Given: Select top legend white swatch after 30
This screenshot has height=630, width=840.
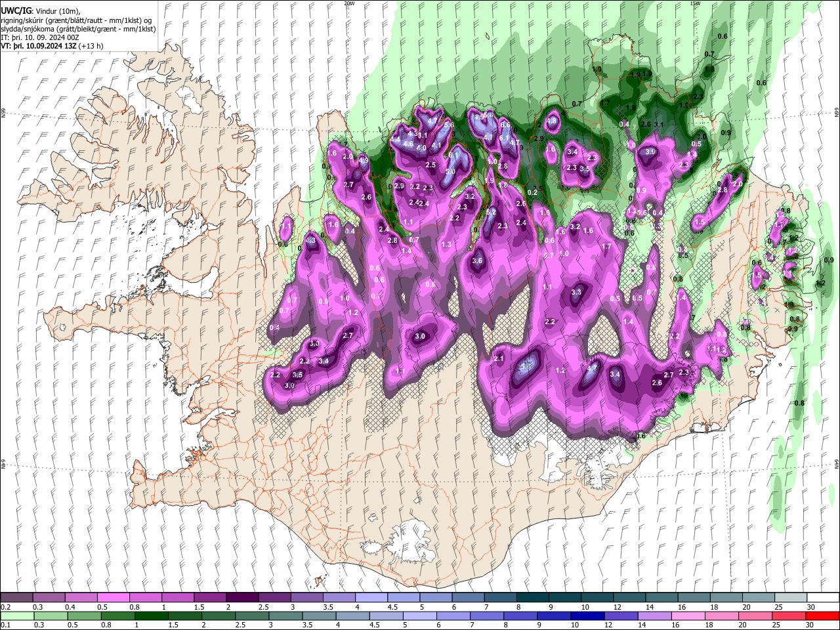Looking at the screenshot, I should (822, 598).
